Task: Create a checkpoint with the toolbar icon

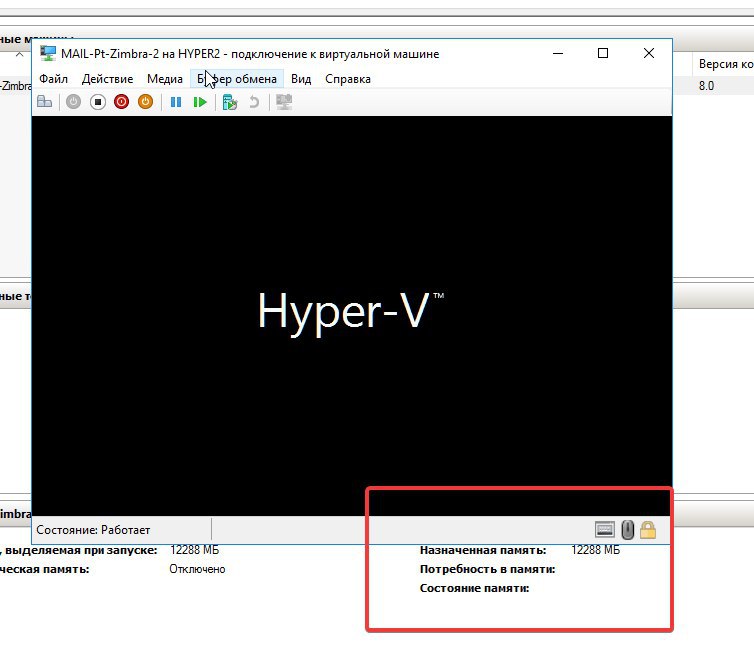Action: click(x=230, y=102)
